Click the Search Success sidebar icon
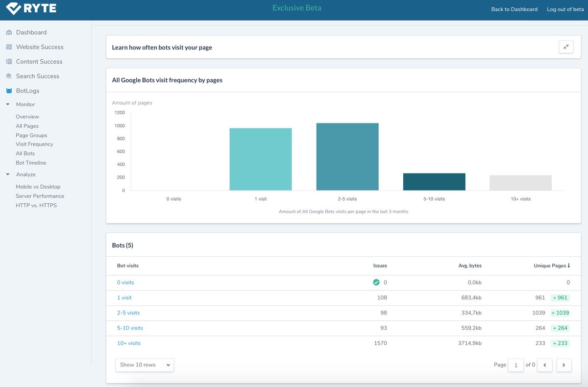This screenshot has height=387, width=588. (9, 76)
